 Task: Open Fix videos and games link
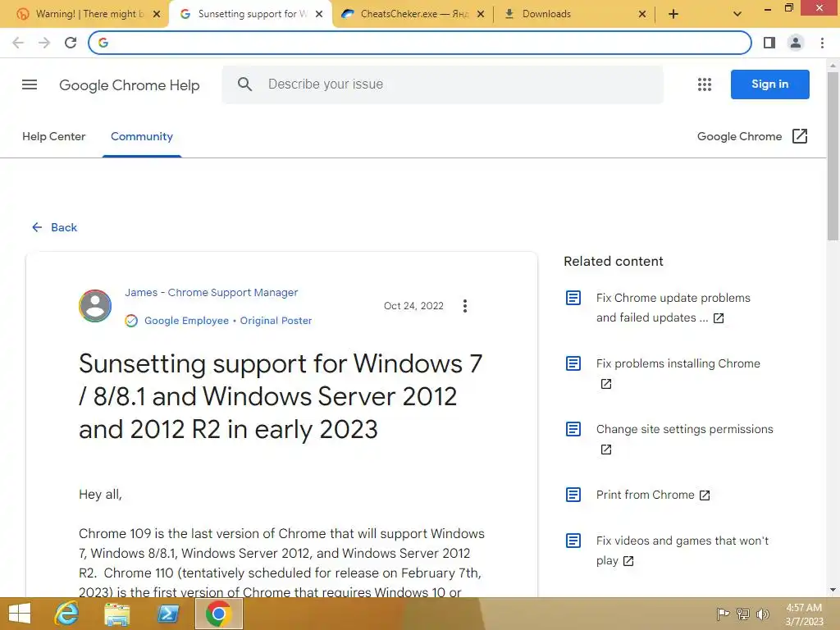(x=682, y=550)
